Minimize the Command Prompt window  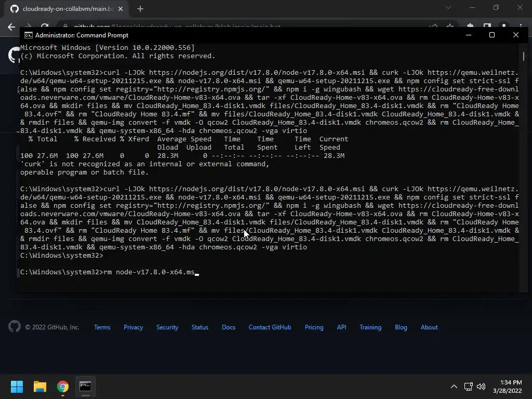click(469, 35)
